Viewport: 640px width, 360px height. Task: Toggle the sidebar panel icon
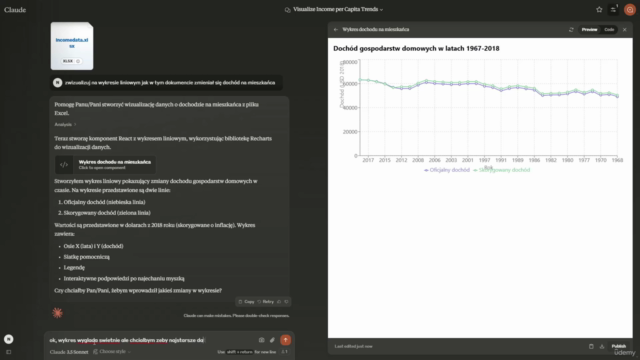[9, 352]
